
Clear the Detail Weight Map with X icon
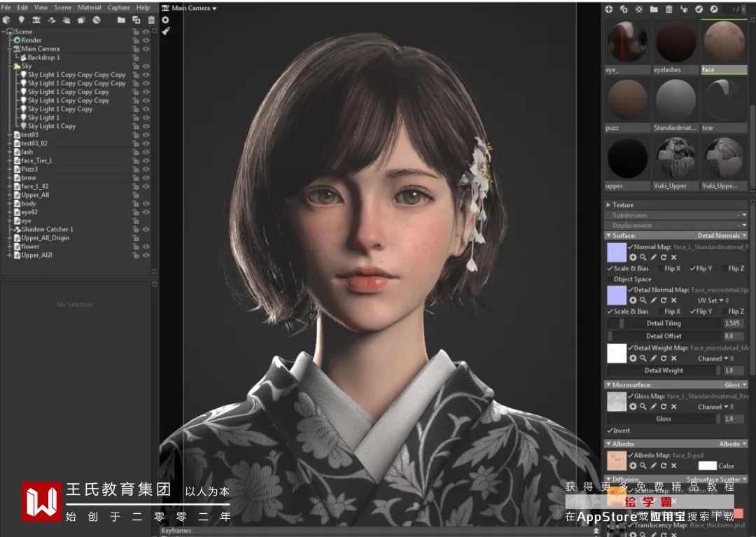click(x=674, y=358)
